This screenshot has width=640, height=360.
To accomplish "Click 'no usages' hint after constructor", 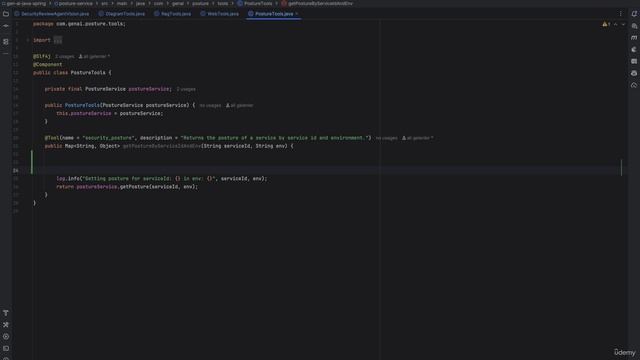I will (x=210, y=105).
